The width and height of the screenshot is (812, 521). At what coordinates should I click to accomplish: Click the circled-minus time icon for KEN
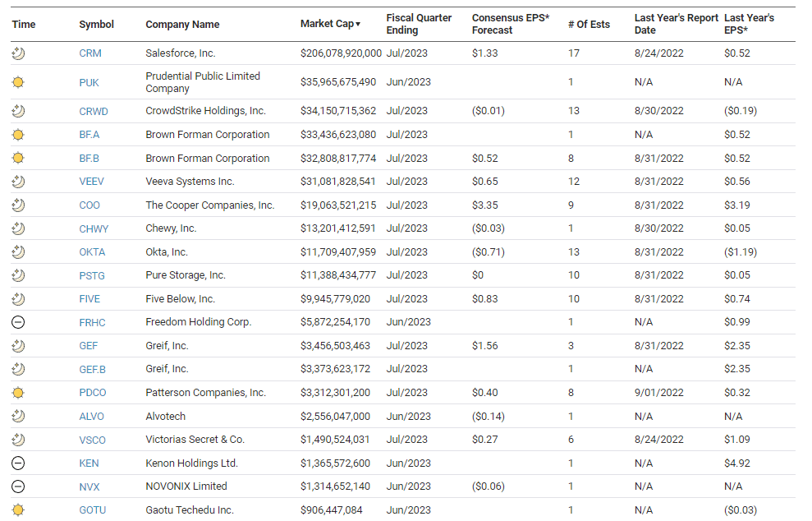click(18, 463)
